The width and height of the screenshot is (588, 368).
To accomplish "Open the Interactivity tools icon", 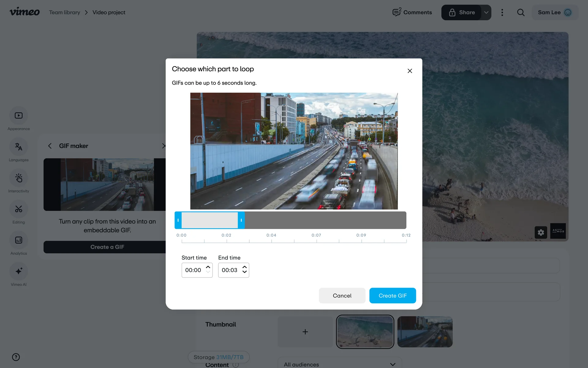I will coord(19,178).
